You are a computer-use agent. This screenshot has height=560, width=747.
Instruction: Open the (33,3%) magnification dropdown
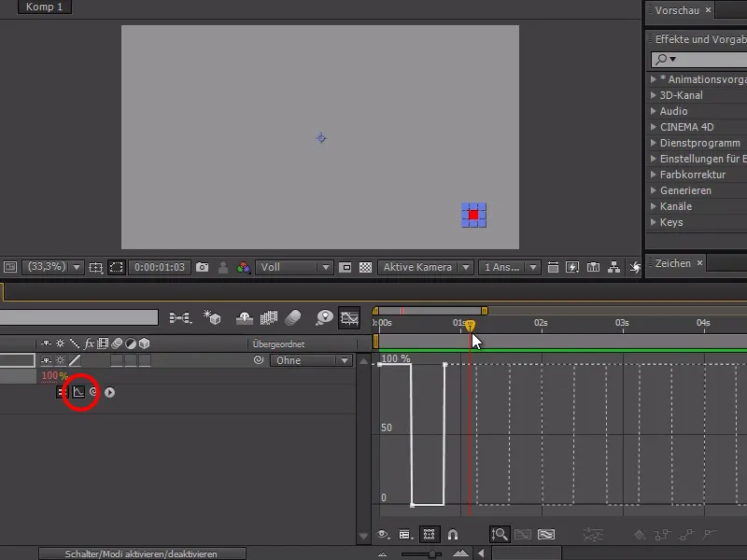[53, 267]
